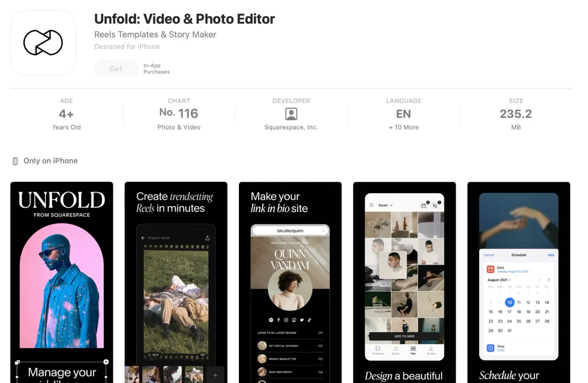The image size is (588, 383).
Task: Open the Photo & Video chart category
Action: click(x=179, y=127)
